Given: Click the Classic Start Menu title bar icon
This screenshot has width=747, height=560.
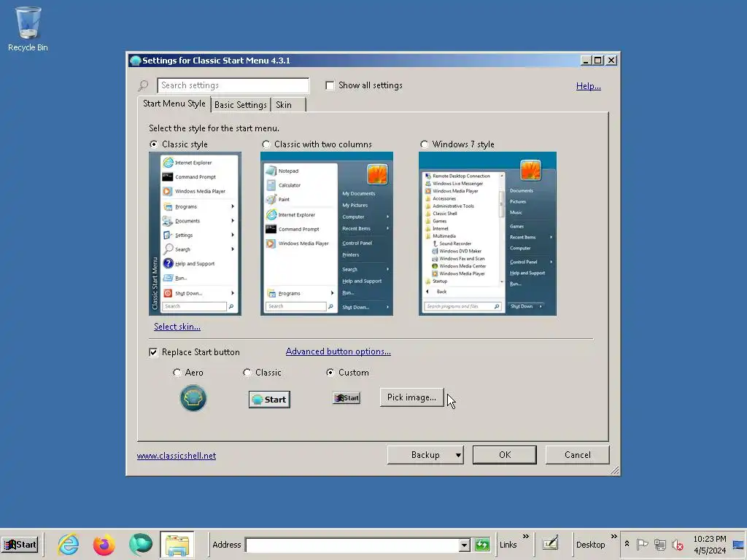Looking at the screenshot, I should click(135, 61).
